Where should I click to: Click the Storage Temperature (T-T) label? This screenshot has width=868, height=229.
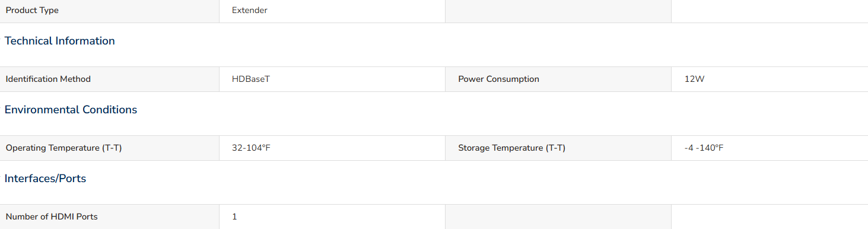click(x=511, y=148)
